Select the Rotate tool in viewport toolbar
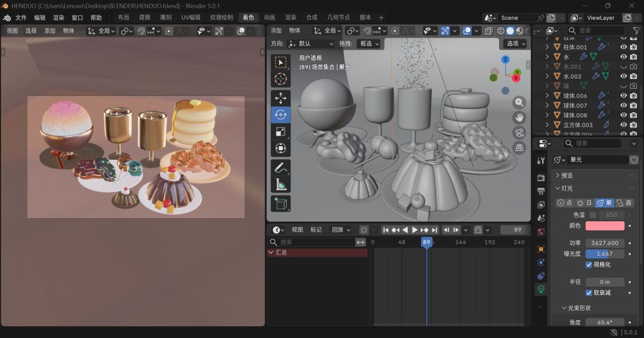Screen dimensions: 644x338 click(x=281, y=115)
